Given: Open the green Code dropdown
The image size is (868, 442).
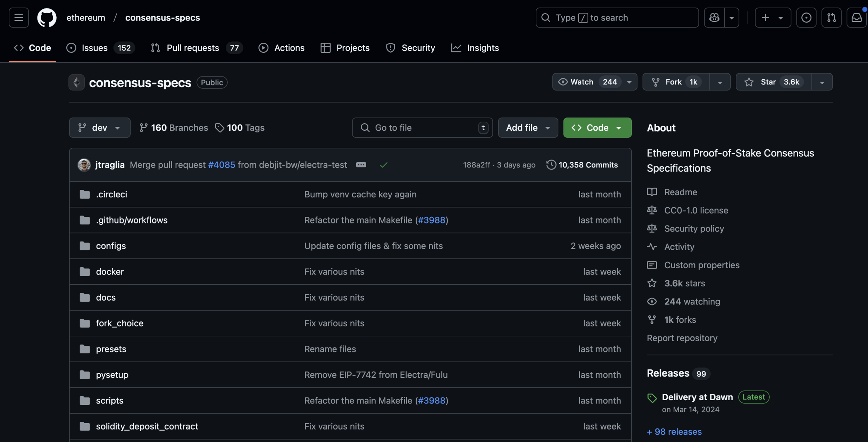Looking at the screenshot, I should click(597, 128).
